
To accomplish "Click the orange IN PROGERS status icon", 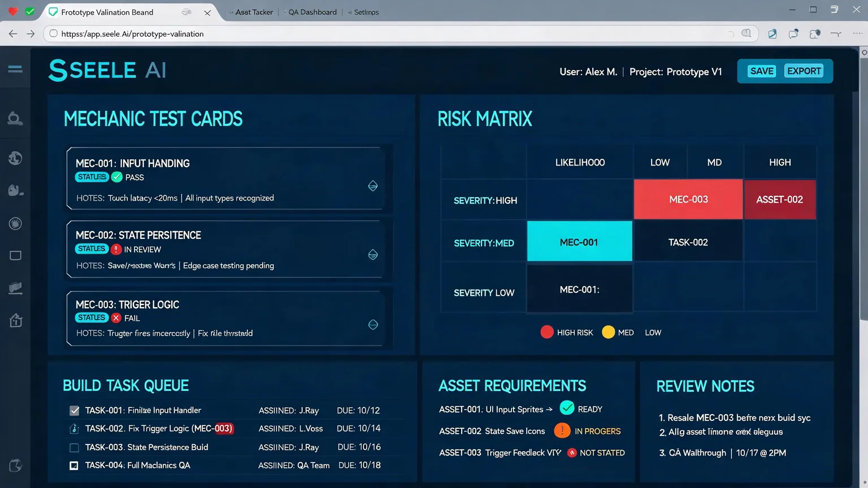I will point(562,430).
